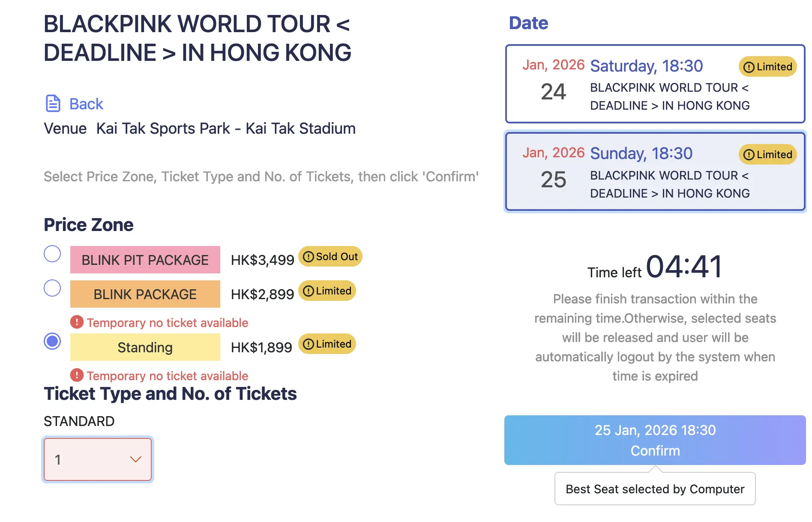Choose the Sunday 25 Jan date card
The image size is (812, 522).
tap(655, 171)
